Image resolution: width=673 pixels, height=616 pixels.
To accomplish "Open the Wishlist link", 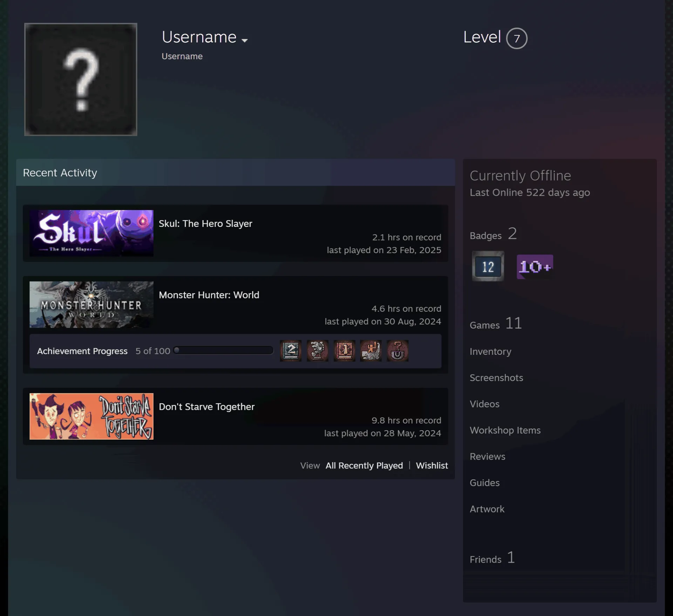I will [x=432, y=466].
